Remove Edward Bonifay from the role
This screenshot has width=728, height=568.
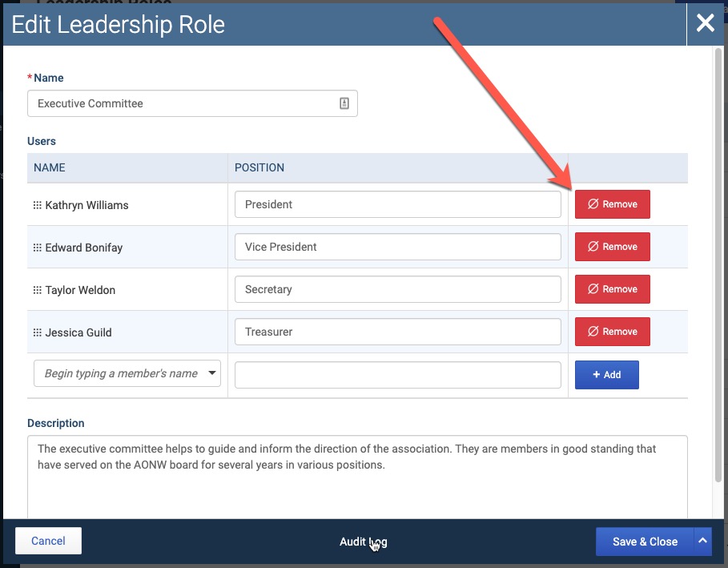pyautogui.click(x=613, y=247)
